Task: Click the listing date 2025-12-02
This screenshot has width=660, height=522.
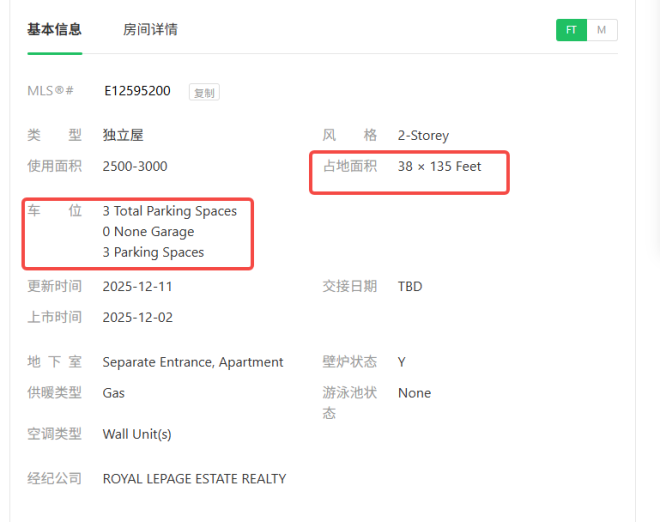Action: click(x=137, y=317)
